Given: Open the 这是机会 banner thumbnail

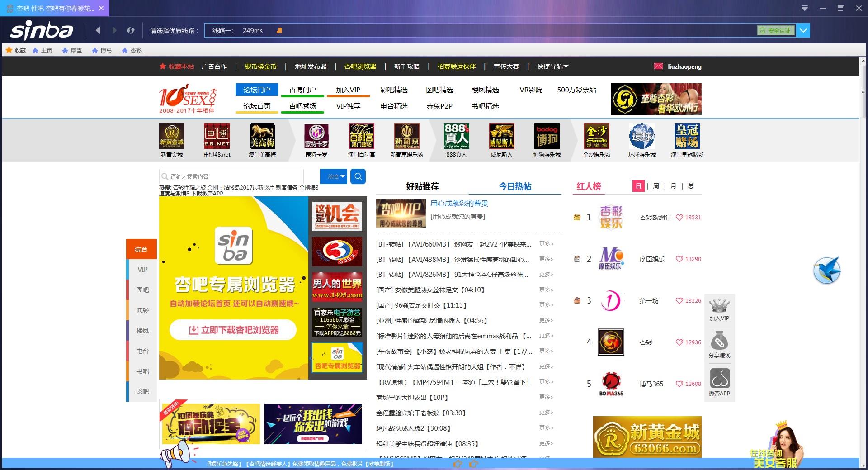Looking at the screenshot, I should (337, 217).
